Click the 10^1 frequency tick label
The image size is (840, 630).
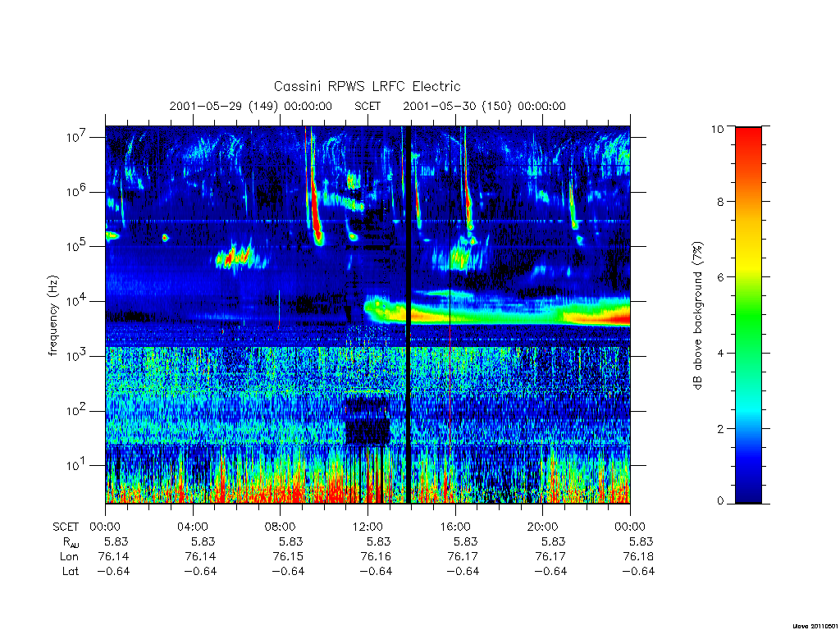coord(77,465)
